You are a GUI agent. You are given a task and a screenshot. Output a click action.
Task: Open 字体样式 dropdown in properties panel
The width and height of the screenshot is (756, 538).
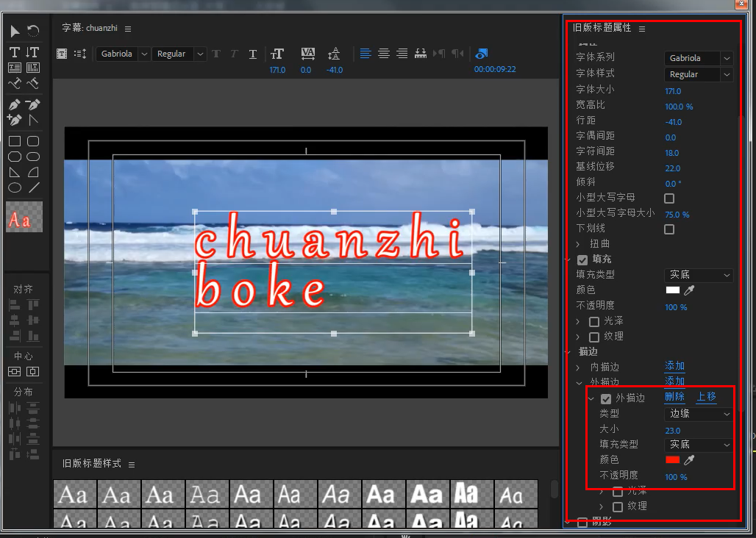tap(699, 75)
